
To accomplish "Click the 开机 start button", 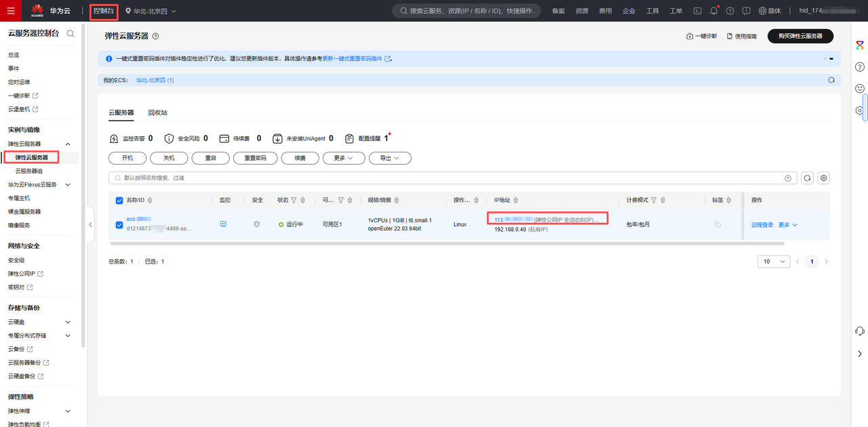I will pos(127,158).
